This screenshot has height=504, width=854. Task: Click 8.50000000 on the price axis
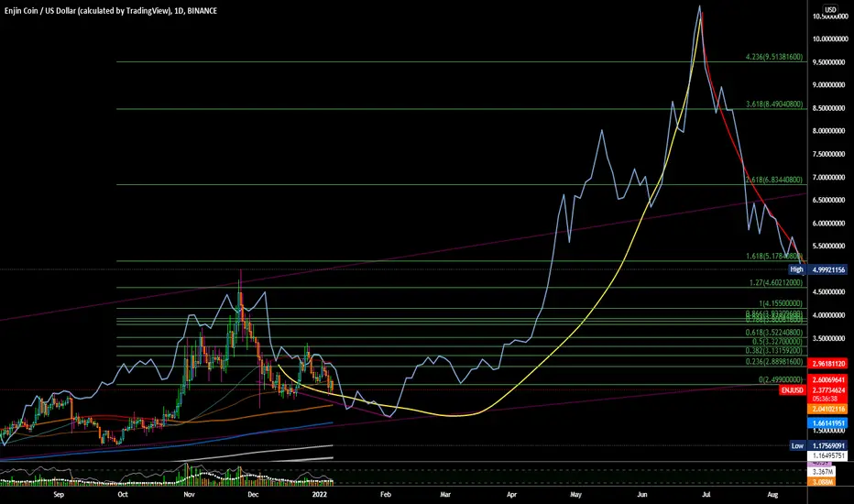coord(829,108)
